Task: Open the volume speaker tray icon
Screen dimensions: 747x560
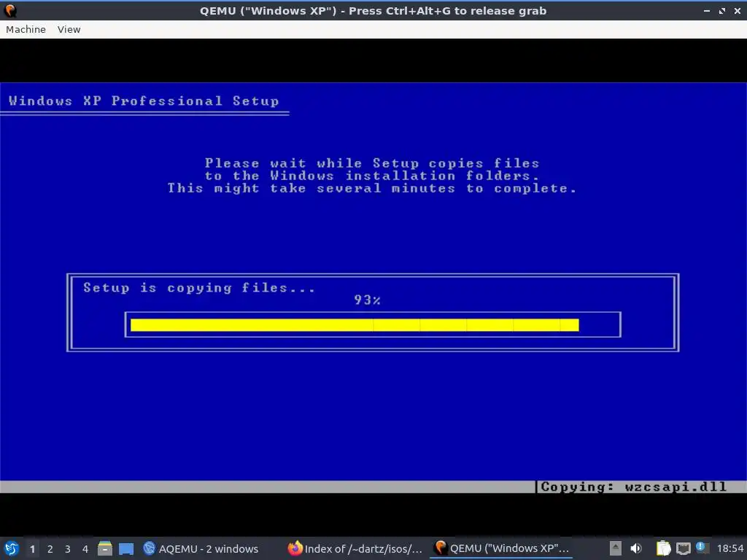Action: (x=636, y=548)
